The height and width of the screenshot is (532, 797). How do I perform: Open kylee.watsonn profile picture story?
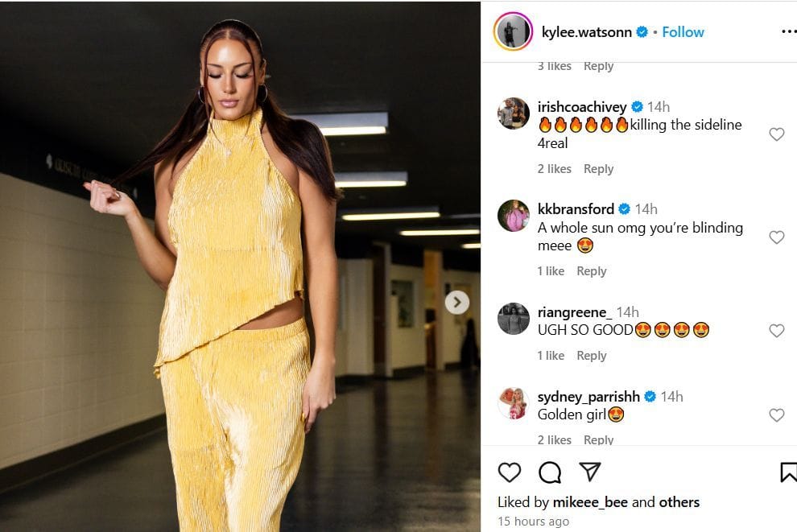[x=513, y=31]
